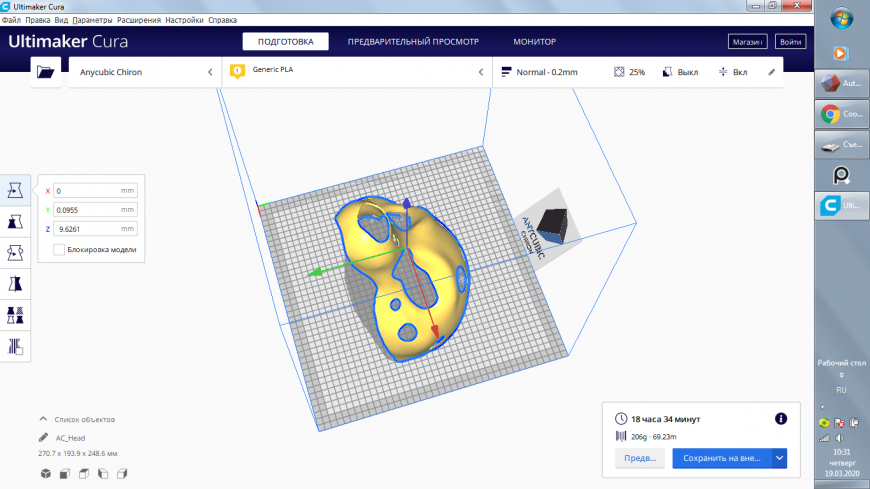Select AC_Head in object list
This screenshot has width=870, height=489.
click(70, 438)
